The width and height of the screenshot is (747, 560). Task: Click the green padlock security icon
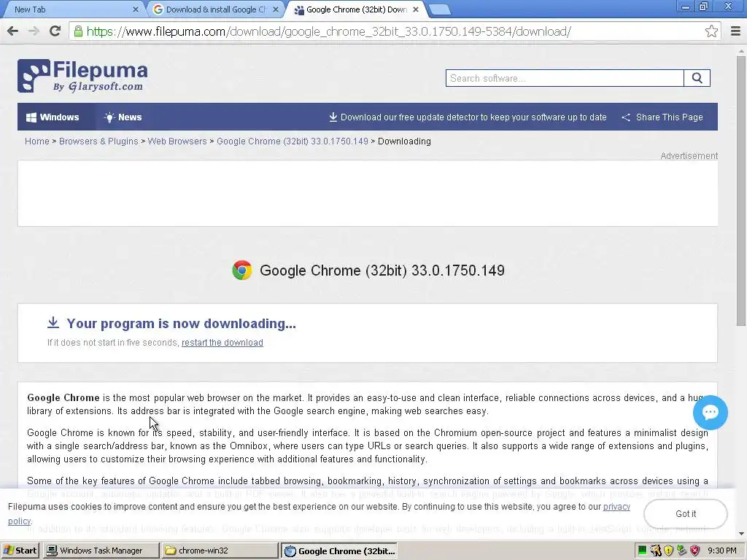(78, 31)
